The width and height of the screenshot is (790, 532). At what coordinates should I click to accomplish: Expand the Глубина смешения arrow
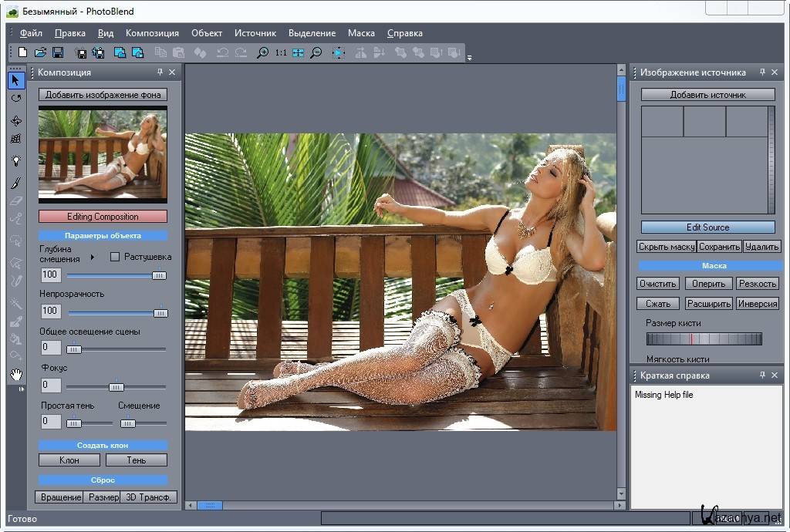93,257
